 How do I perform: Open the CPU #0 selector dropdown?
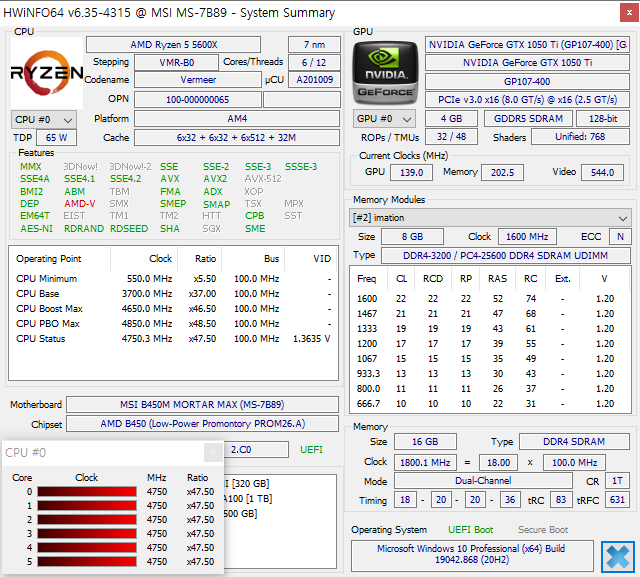[x=44, y=120]
